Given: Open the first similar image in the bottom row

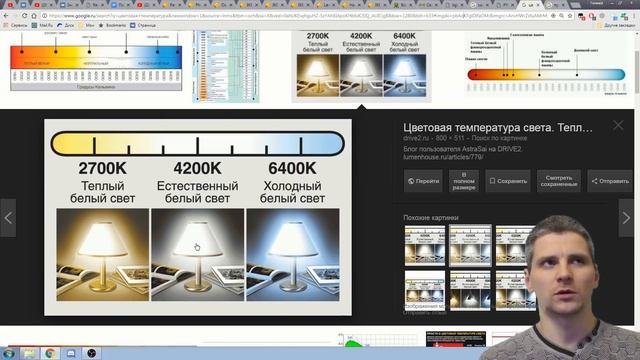Looking at the screenshot, I should tap(425, 290).
